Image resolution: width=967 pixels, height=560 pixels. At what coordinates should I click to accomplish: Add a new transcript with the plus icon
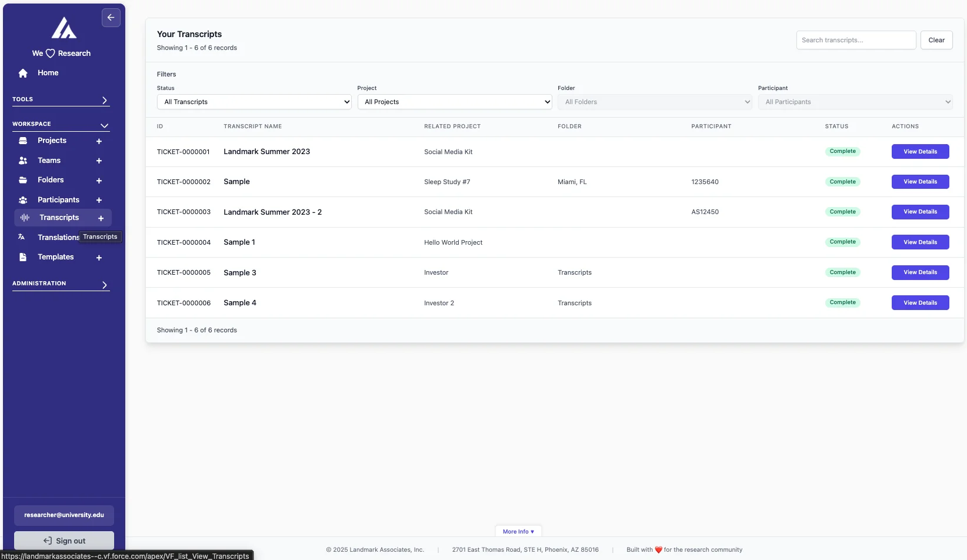[101, 218]
